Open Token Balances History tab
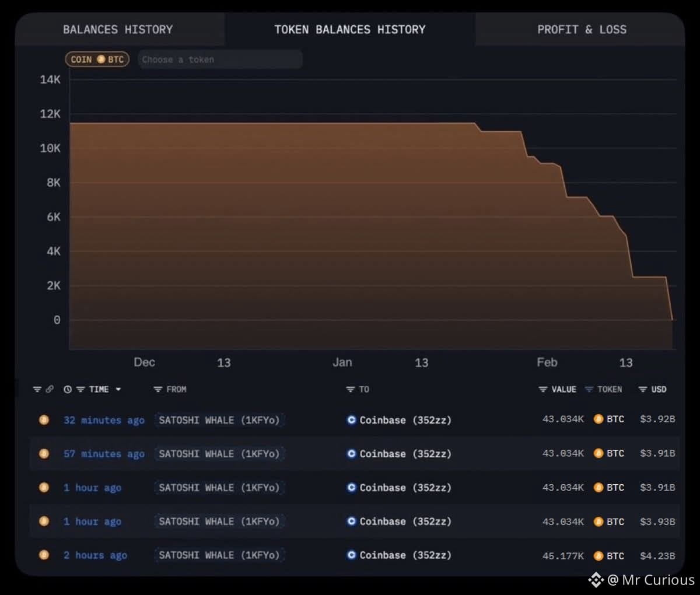This screenshot has height=595, width=700. (x=350, y=29)
